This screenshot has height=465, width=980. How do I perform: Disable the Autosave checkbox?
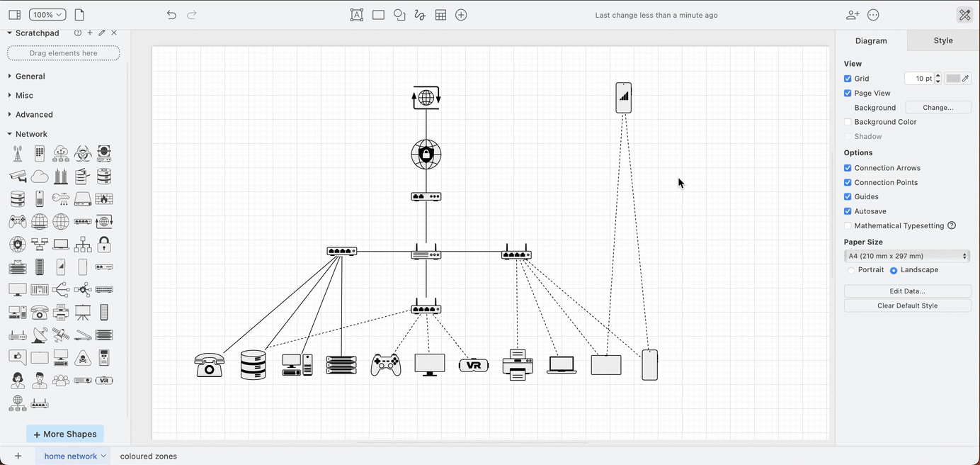(848, 211)
